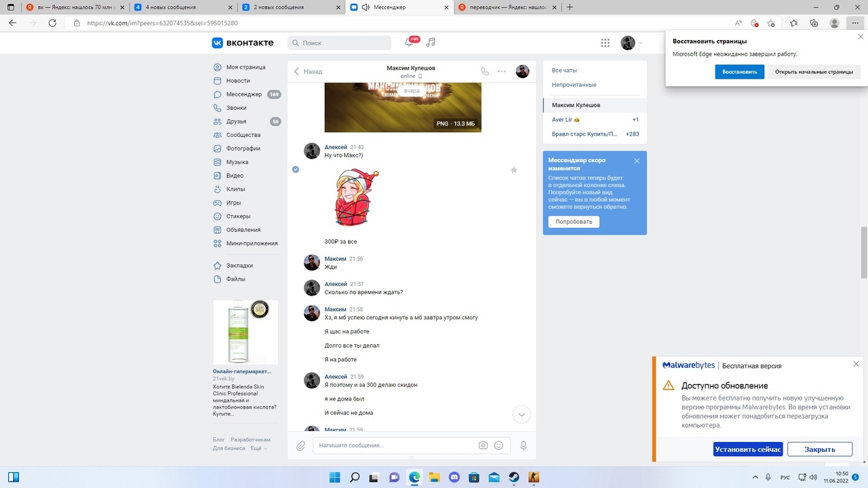Expand the profile avatar dropdown in header
The image size is (868, 488).
click(631, 43)
